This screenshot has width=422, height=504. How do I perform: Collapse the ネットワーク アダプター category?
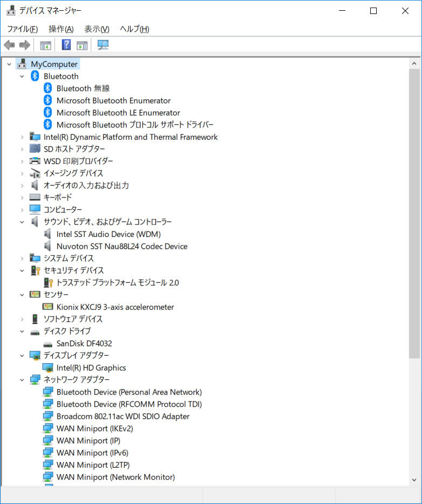(22, 380)
